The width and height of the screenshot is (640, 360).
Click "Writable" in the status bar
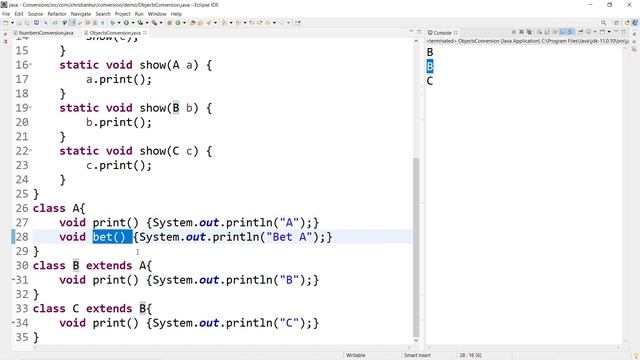coord(356,355)
